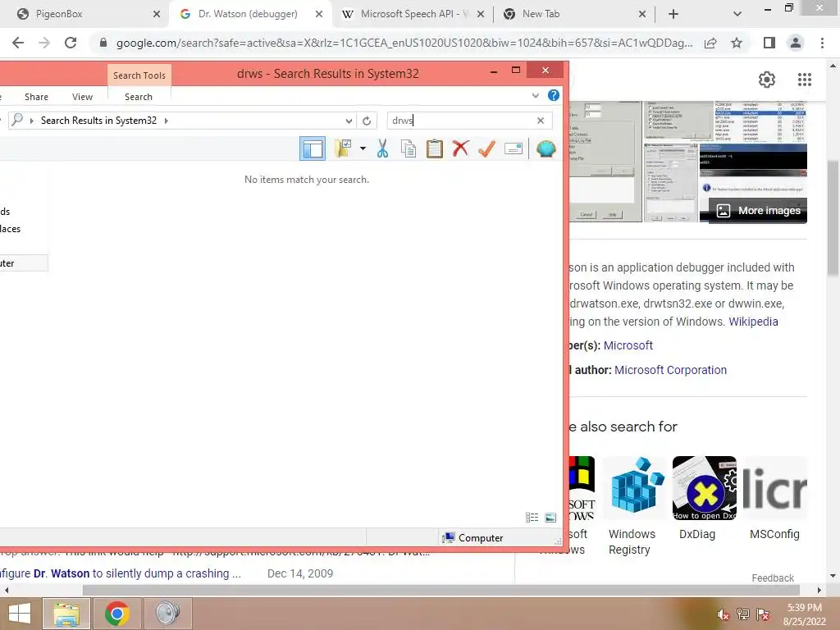Screen dimensions: 840x630
Task: Open DxDiag related search thumbnail
Action: (x=704, y=488)
